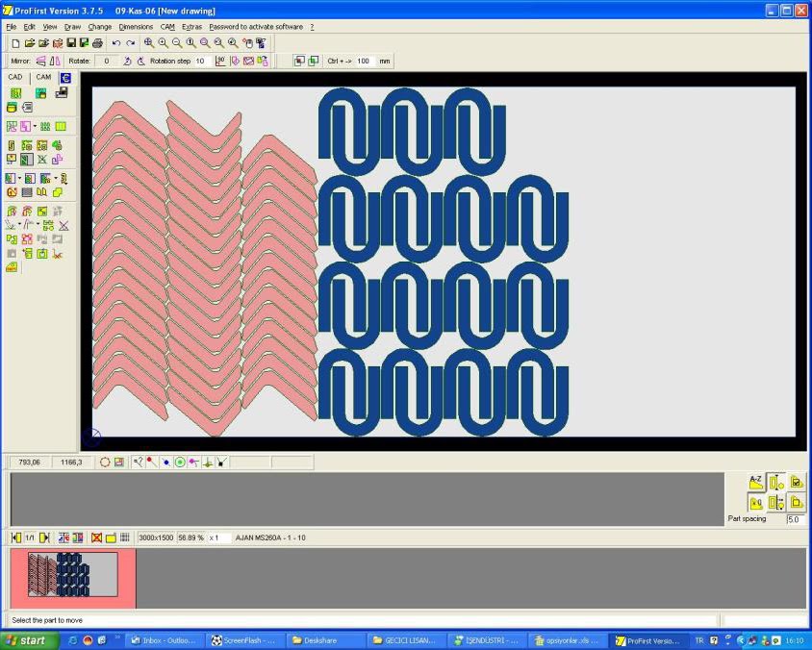
Task: Create a new drawing
Action: (16, 42)
